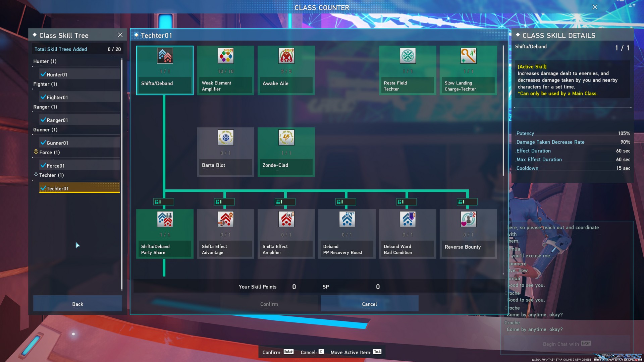644x362 pixels.
Task: Toggle the Gunner01 skill tree checkmark
Action: (43, 142)
